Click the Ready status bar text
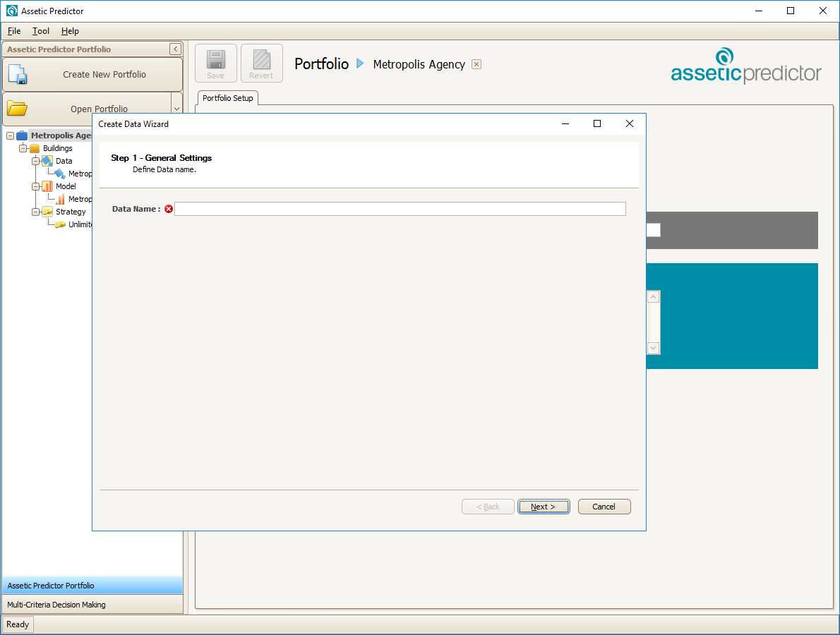This screenshot has width=840, height=635. coord(18,624)
